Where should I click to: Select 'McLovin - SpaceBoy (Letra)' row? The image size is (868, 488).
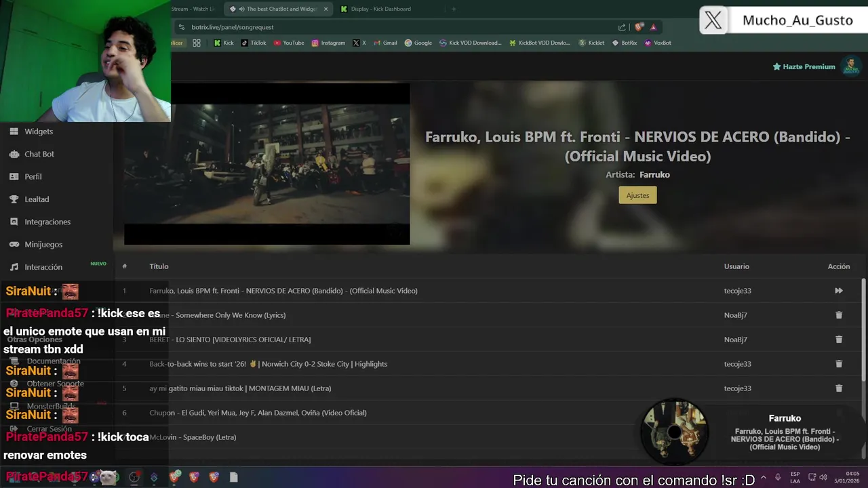point(193,437)
